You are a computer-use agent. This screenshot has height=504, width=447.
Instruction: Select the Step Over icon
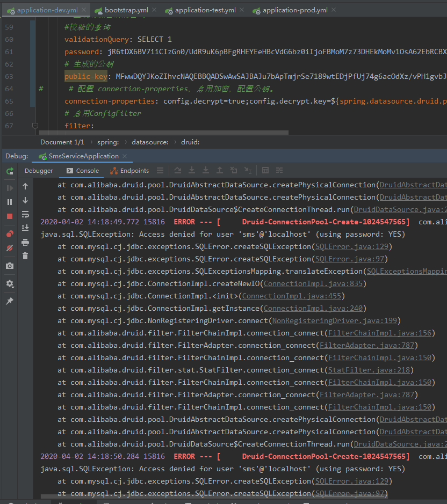[178, 170]
